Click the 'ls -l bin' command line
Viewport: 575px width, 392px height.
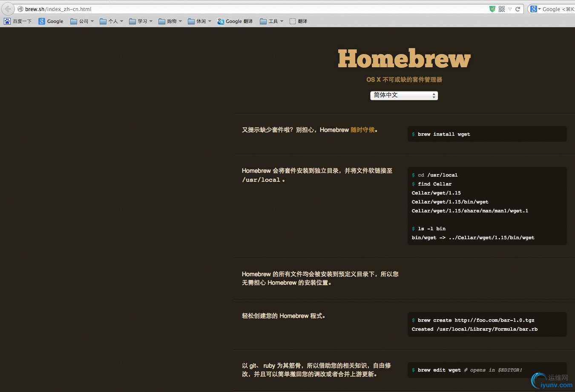[428, 229]
